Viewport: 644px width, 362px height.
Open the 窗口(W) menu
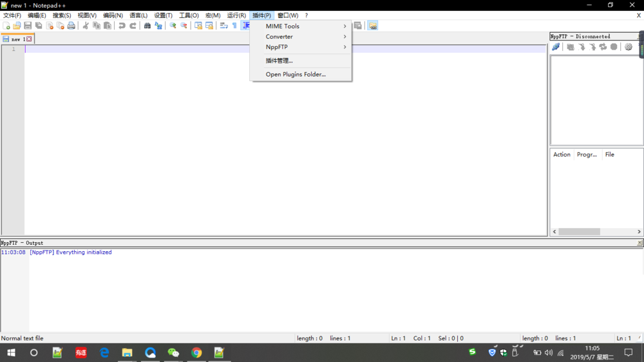(x=287, y=15)
